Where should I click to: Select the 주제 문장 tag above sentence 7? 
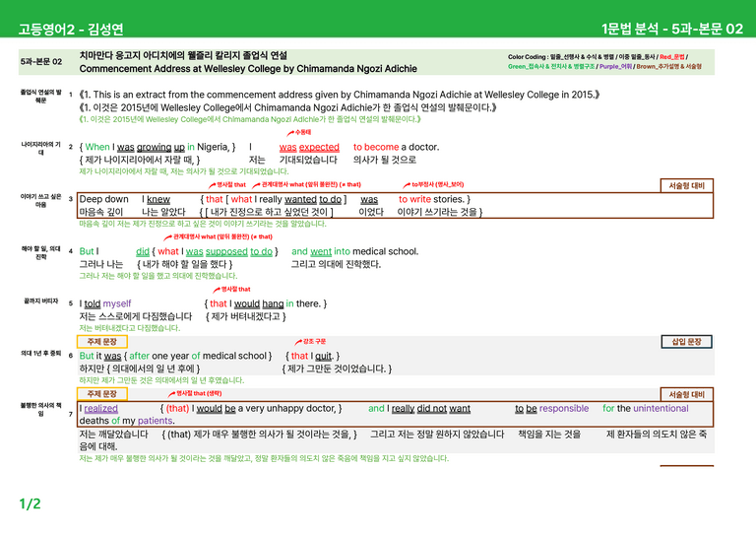point(102,394)
